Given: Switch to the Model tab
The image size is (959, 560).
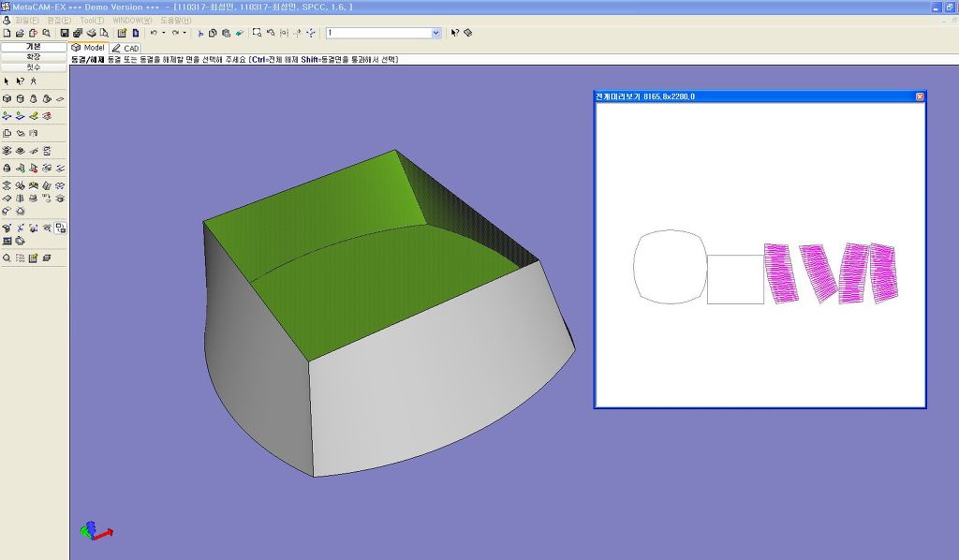Looking at the screenshot, I should (89, 48).
